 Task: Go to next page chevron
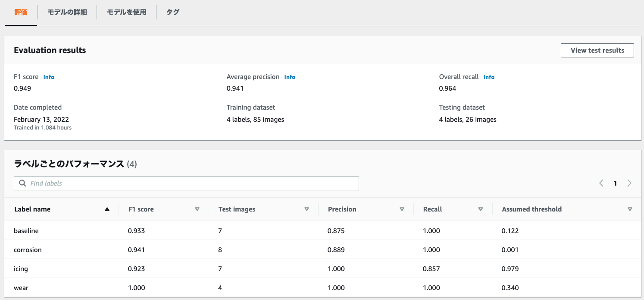point(629,183)
